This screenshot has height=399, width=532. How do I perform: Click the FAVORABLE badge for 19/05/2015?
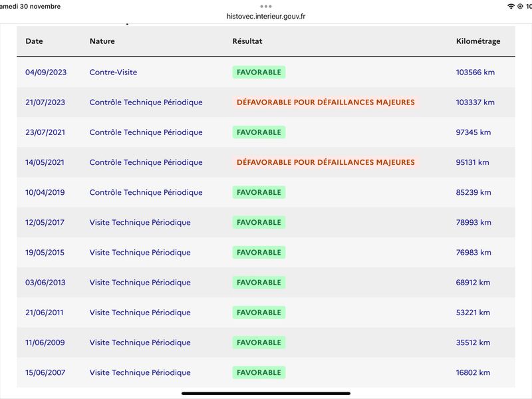pyautogui.click(x=259, y=253)
